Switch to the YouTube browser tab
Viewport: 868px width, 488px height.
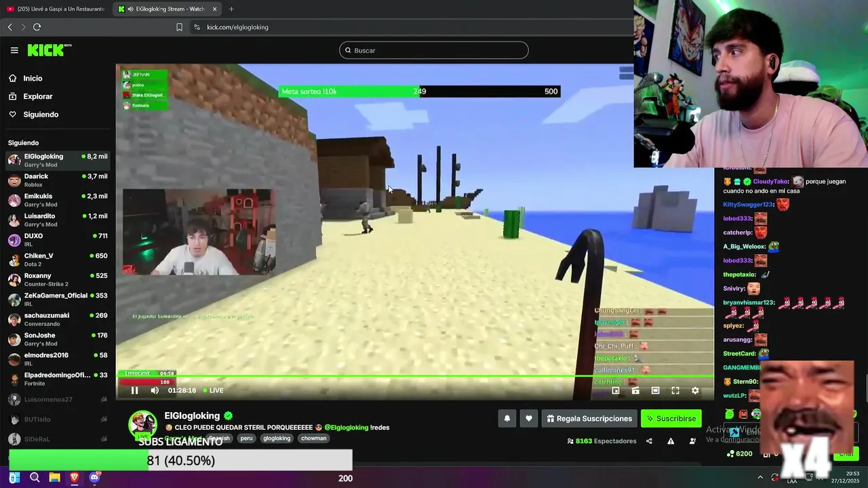56,9
